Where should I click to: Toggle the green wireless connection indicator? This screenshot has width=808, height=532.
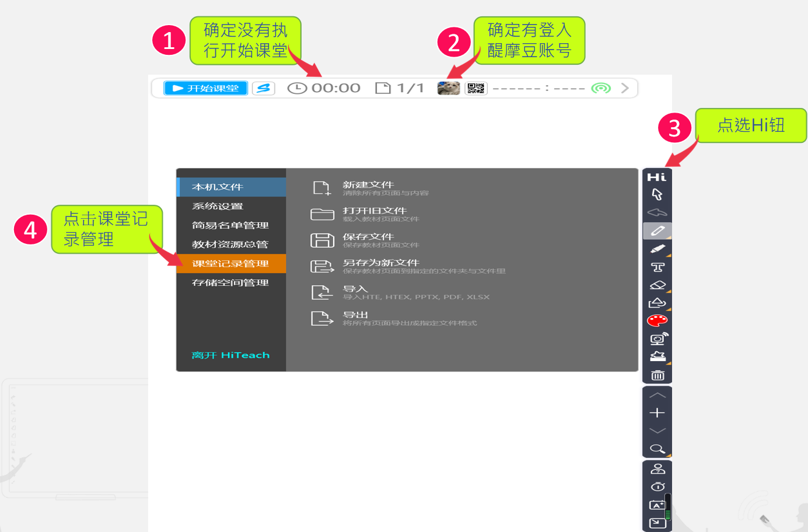(601, 88)
